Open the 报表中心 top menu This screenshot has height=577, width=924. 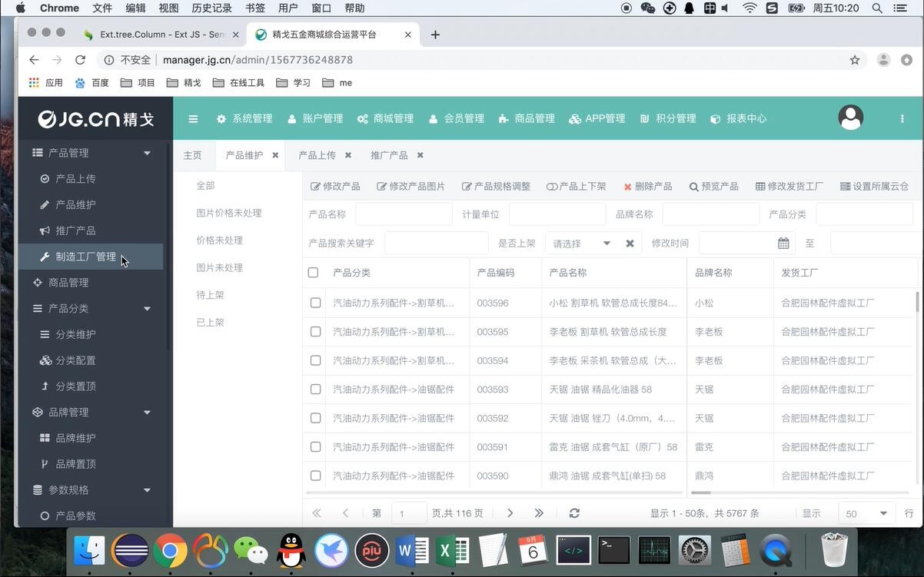coord(739,118)
